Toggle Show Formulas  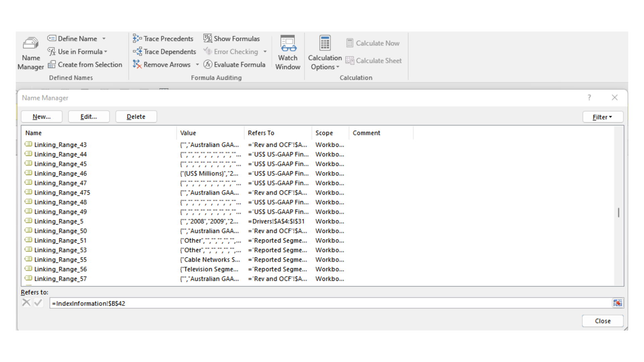click(x=231, y=39)
